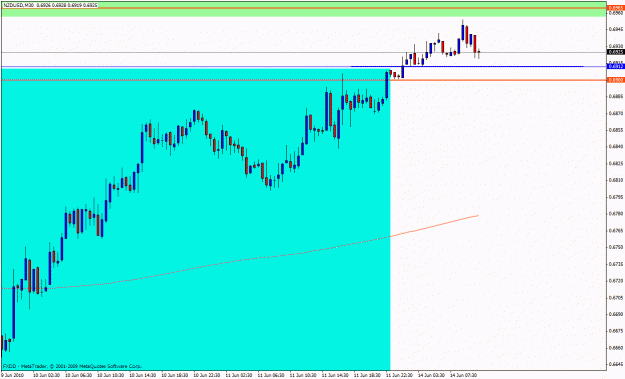Click the 0.6735 price scale label
The height and width of the screenshot is (379, 625).
tap(616, 264)
